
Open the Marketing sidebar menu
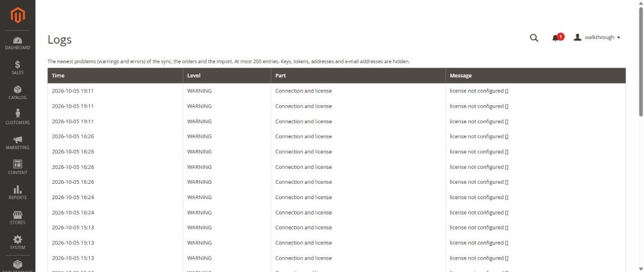[x=17, y=143]
